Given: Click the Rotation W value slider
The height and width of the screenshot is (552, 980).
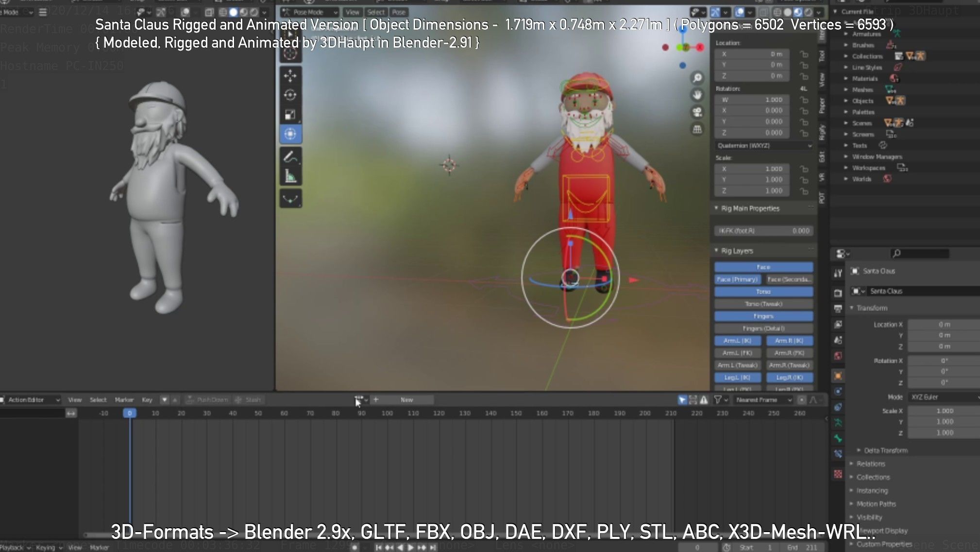Looking at the screenshot, I should pos(753,100).
